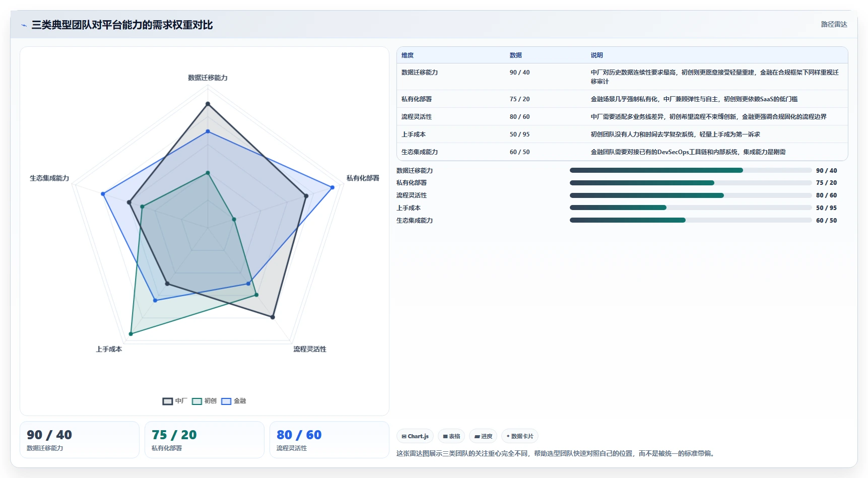Click the 生态集成能力 progress bar
Viewport: 868px width, 478px height.
pos(691,220)
